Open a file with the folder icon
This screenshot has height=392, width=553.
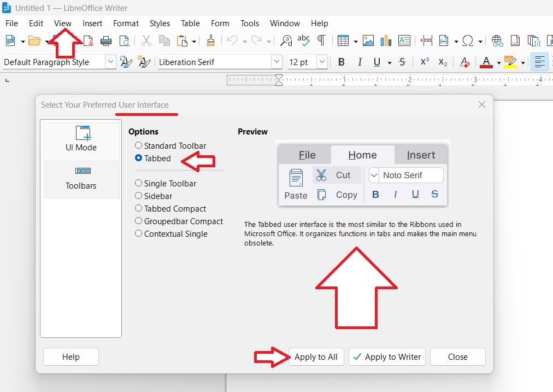(34, 40)
